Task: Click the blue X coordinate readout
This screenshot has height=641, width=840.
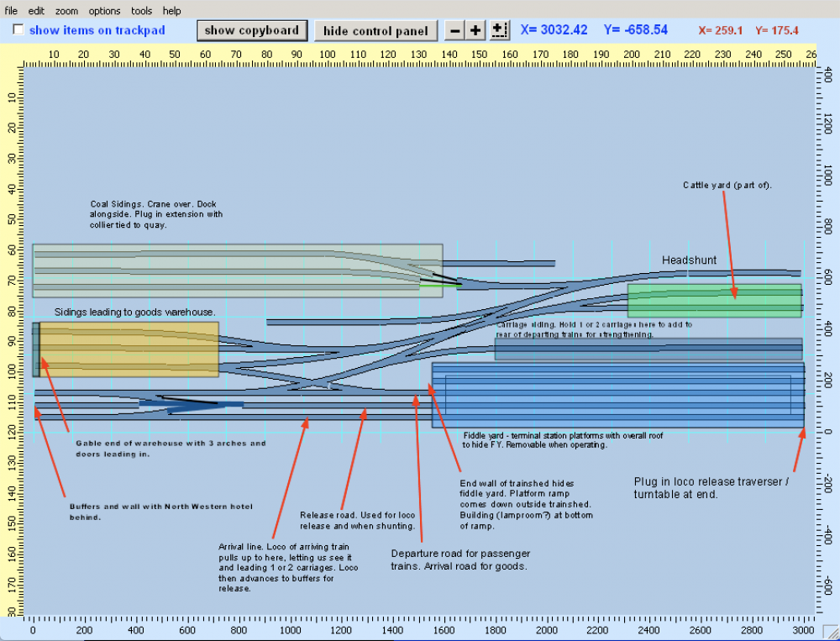Action: coord(554,30)
